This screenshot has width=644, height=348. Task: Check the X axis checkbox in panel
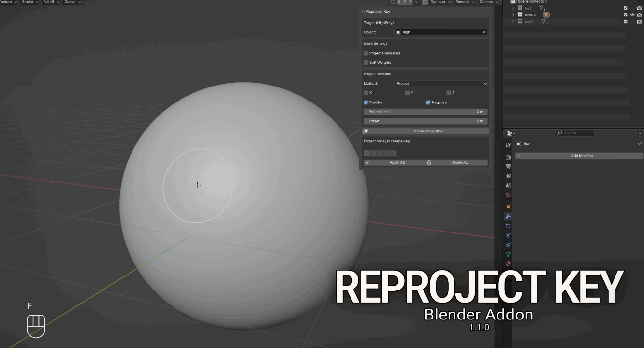[x=366, y=93]
